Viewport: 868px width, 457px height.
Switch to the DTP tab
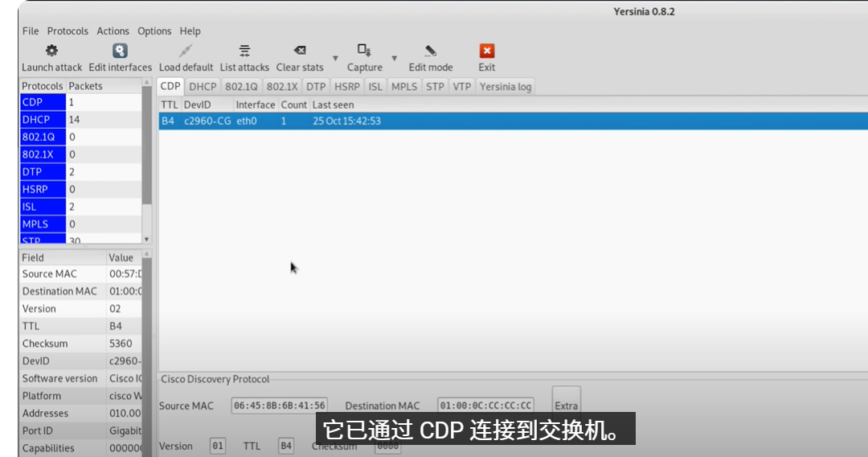316,86
